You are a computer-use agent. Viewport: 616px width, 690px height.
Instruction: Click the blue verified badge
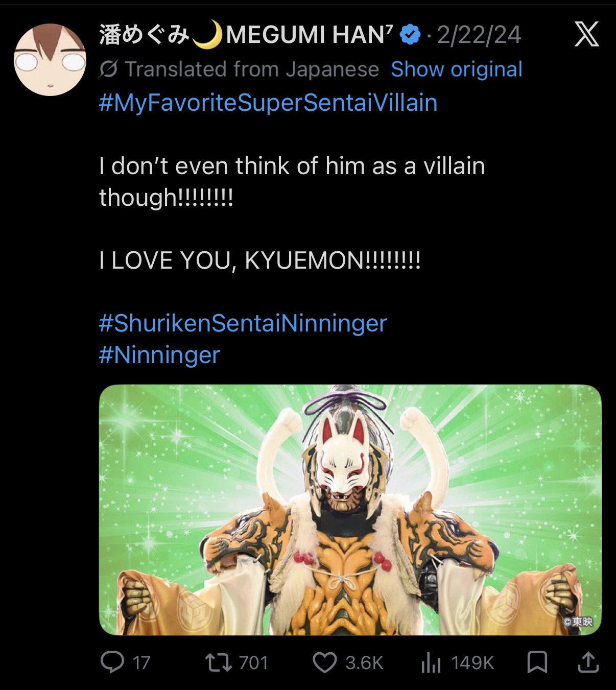click(410, 35)
